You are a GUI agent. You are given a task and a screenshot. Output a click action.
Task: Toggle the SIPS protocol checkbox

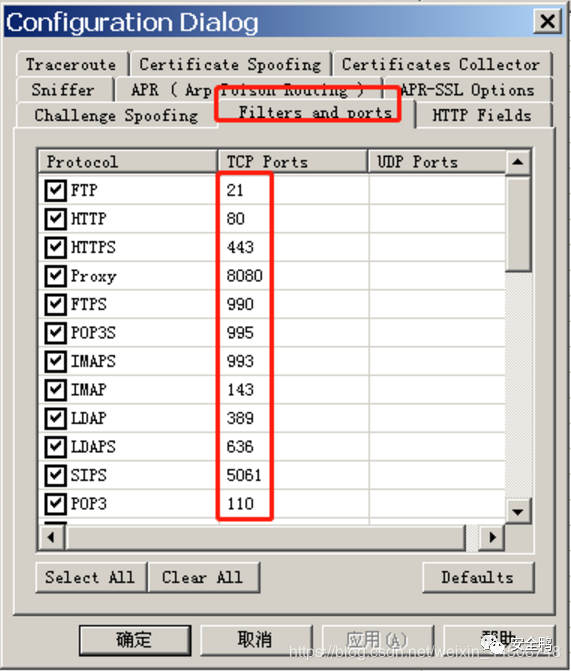[x=56, y=475]
